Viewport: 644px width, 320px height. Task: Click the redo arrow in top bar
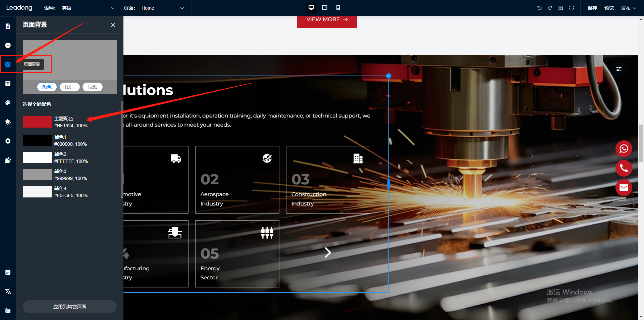(x=550, y=8)
